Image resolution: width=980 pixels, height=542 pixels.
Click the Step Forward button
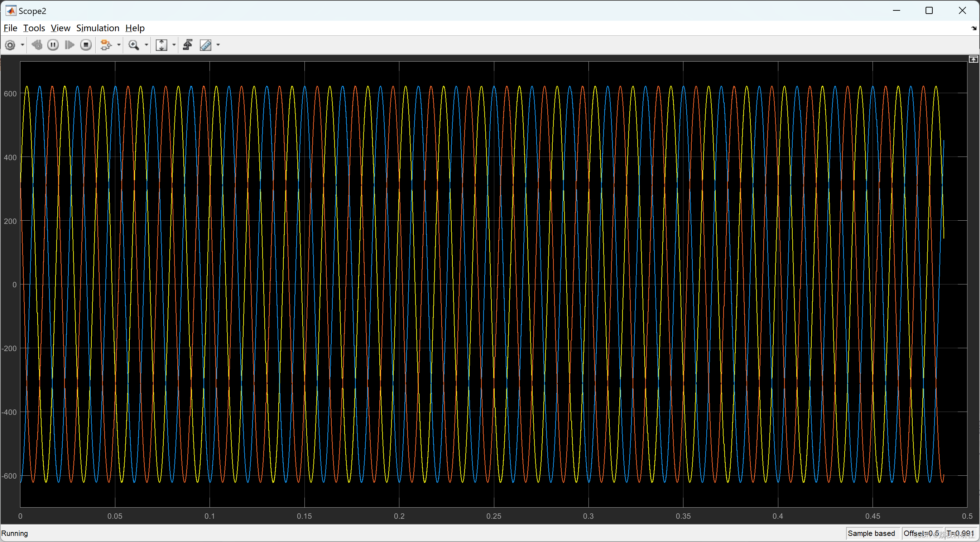[x=69, y=45]
